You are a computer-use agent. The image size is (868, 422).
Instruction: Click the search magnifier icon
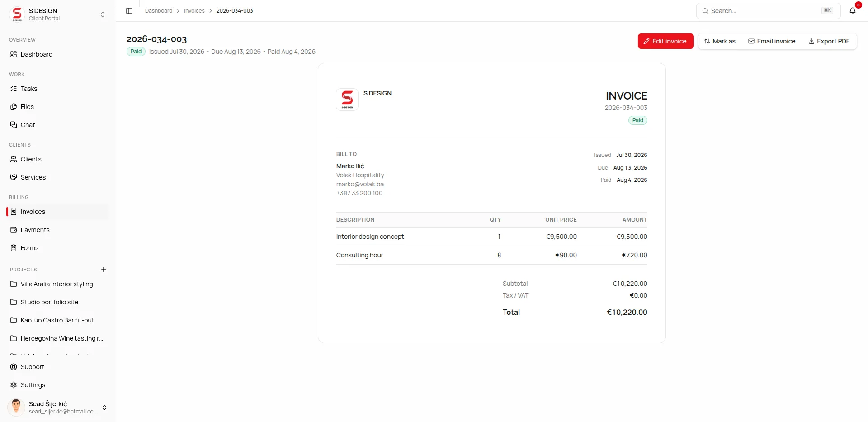[705, 11]
